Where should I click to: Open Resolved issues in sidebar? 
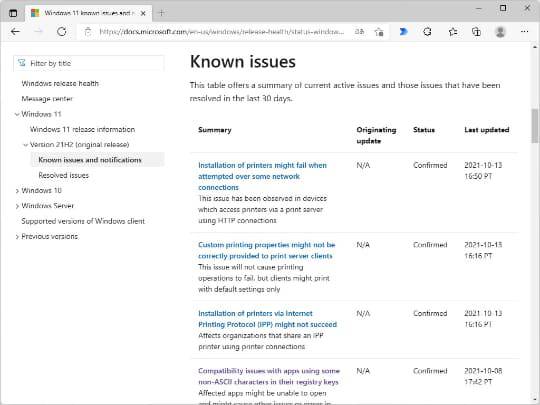(x=64, y=175)
